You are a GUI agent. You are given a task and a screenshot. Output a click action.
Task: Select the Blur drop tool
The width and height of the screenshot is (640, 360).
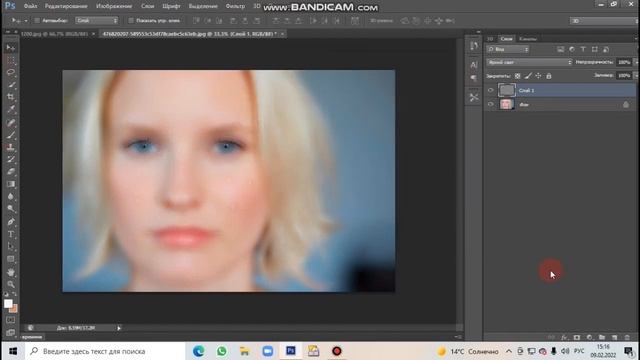click(11, 196)
